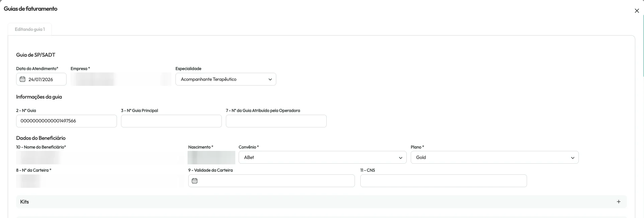
Task: Click the Nome do Beneficiário field
Action: [x=100, y=158]
